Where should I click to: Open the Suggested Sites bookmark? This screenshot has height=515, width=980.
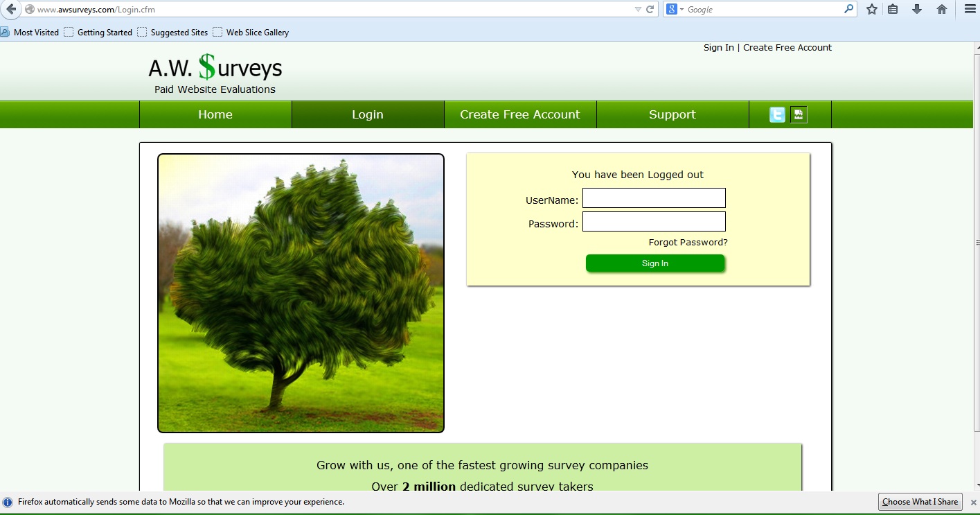pyautogui.click(x=173, y=32)
